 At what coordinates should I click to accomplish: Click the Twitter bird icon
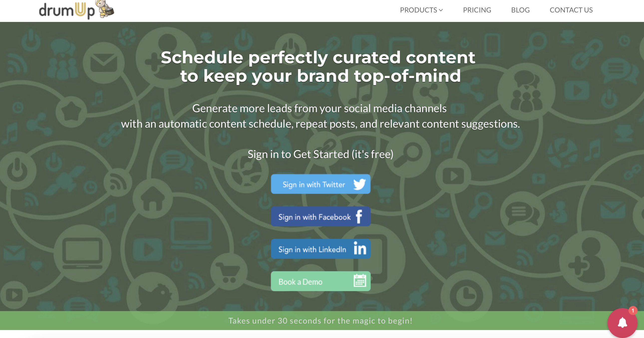click(359, 184)
